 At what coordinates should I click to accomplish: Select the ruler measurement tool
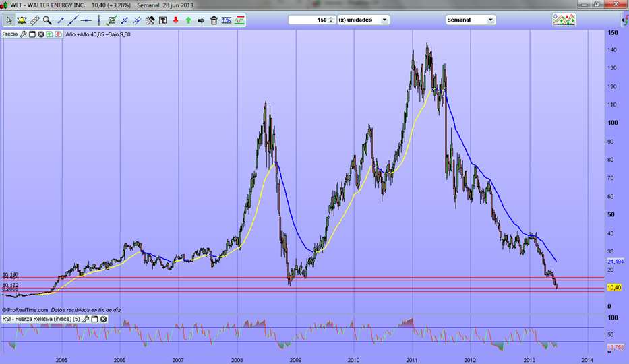(x=34, y=20)
